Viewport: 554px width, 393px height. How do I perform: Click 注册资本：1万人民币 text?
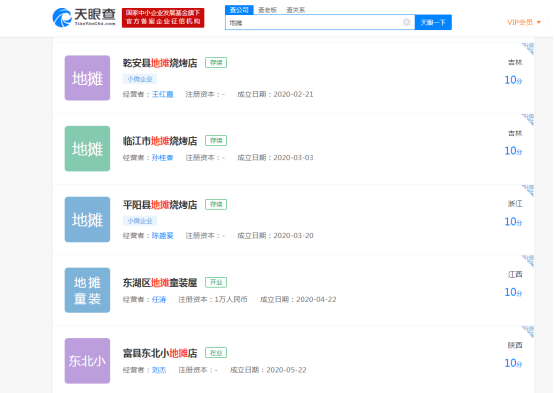coord(213,299)
